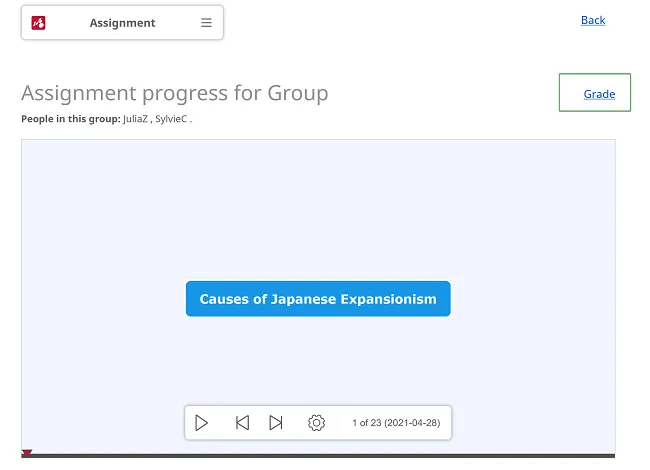Open the hamburger menu beside Assignment
Viewport: 650px width, 470px height.
pyautogui.click(x=206, y=22)
